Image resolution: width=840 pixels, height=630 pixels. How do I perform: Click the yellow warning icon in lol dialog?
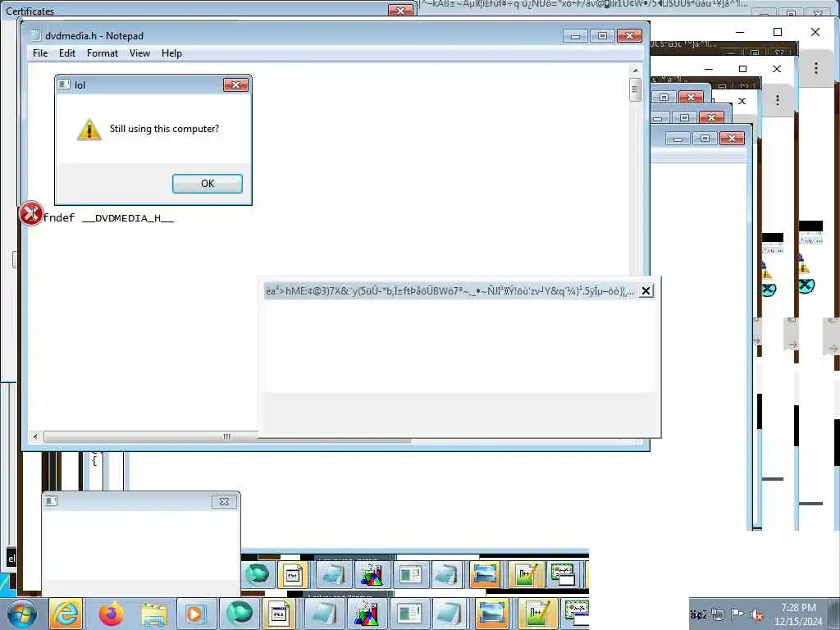89,130
